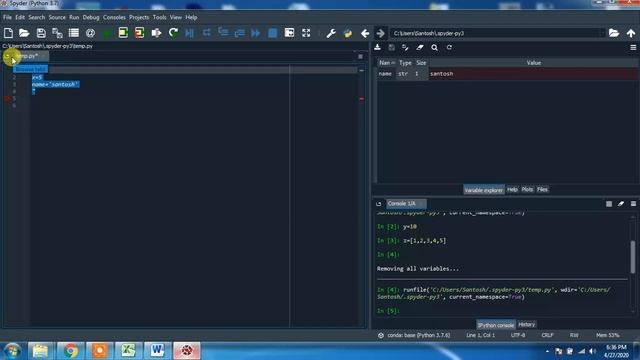
Task: Save all open files
Action: tap(57, 33)
